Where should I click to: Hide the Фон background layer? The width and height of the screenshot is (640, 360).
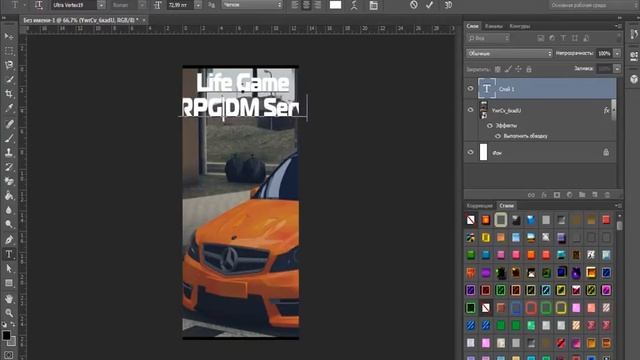(470, 152)
